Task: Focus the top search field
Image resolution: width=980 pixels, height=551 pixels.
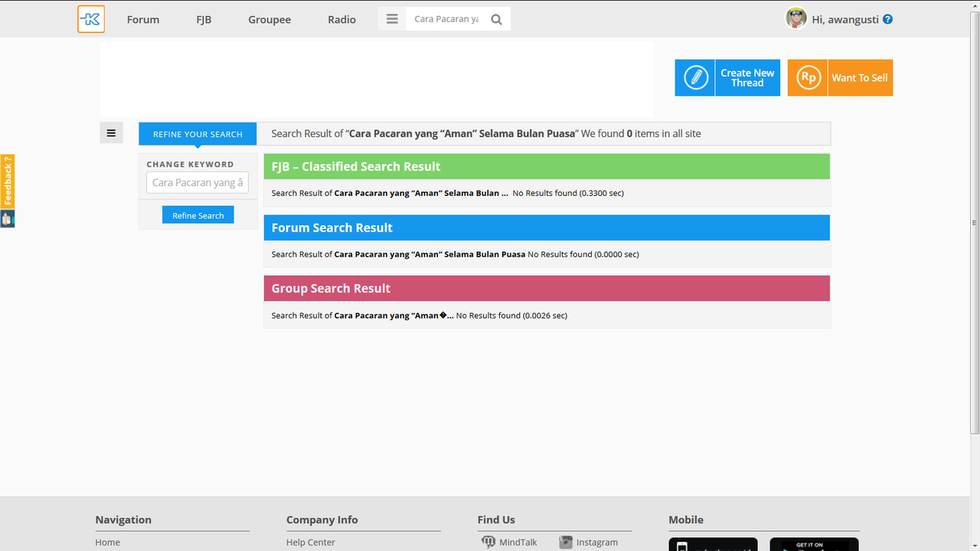Action: 446,19
